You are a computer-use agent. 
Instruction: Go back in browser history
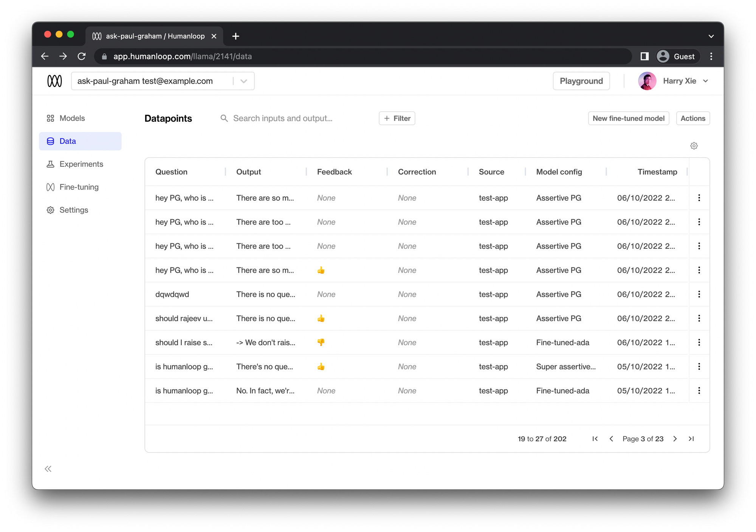[45, 56]
